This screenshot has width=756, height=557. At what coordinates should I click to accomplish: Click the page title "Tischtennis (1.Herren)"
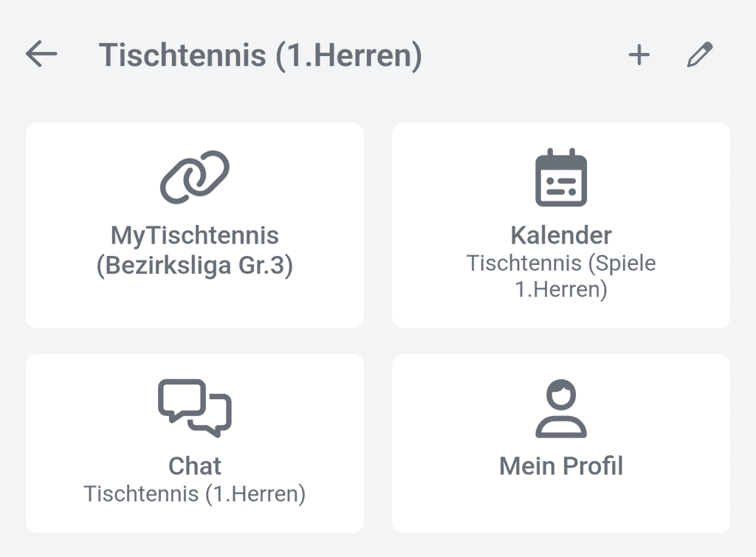(x=260, y=55)
